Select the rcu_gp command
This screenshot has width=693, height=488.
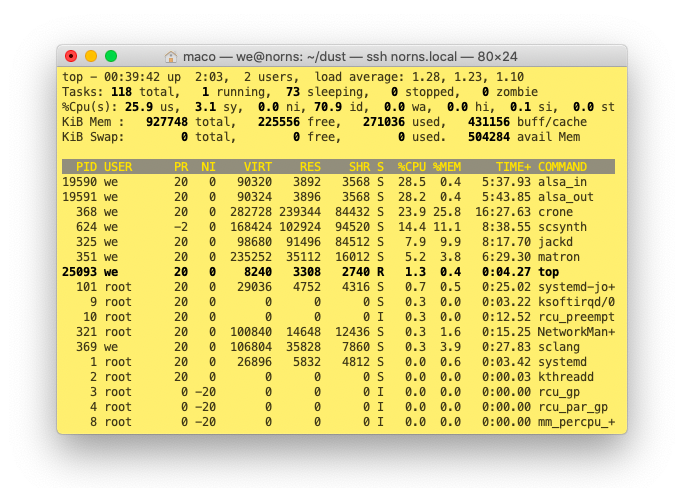559,392
